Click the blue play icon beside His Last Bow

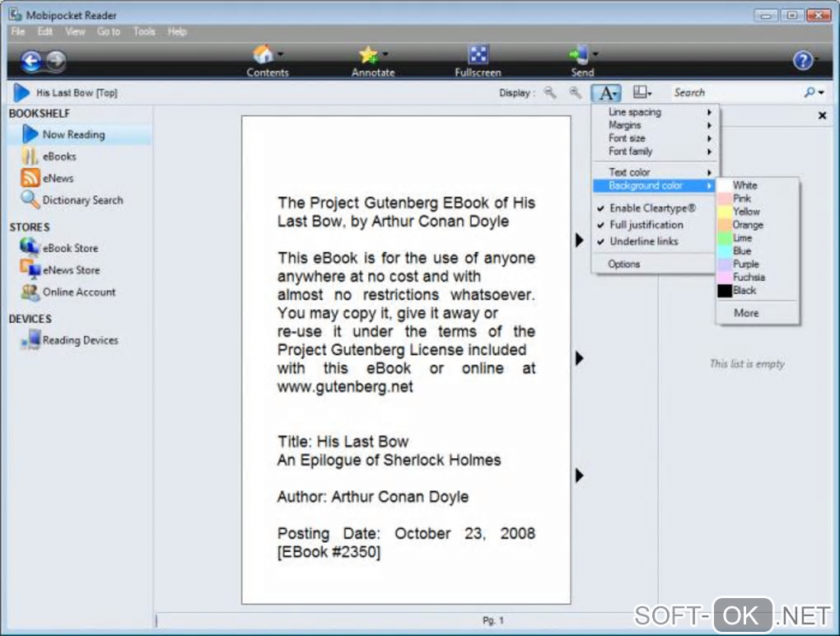(21, 93)
